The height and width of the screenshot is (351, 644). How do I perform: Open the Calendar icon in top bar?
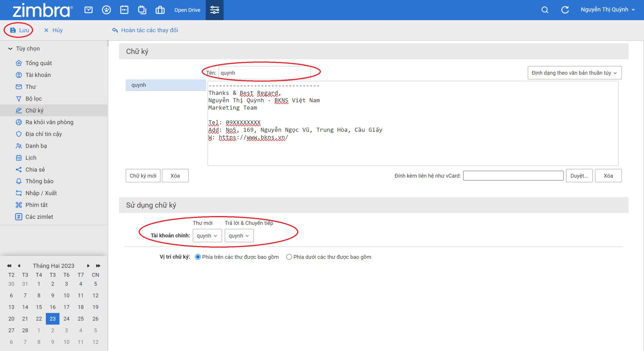pos(124,10)
